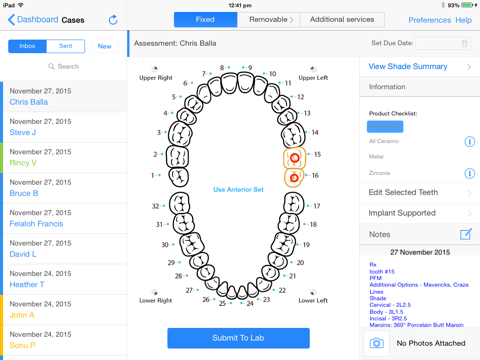Screen dimensions: 480x360
Task: Show the Sent cases
Action: point(66,46)
